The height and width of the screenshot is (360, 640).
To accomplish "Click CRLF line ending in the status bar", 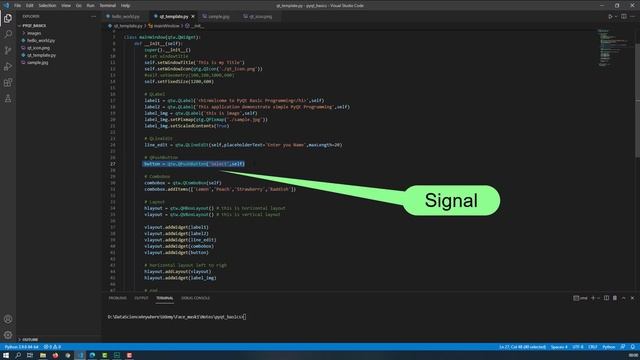I will pyautogui.click(x=593, y=347).
